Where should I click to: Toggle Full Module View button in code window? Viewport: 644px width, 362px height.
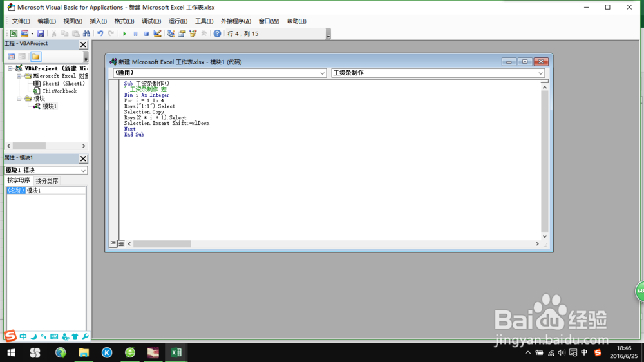121,243
